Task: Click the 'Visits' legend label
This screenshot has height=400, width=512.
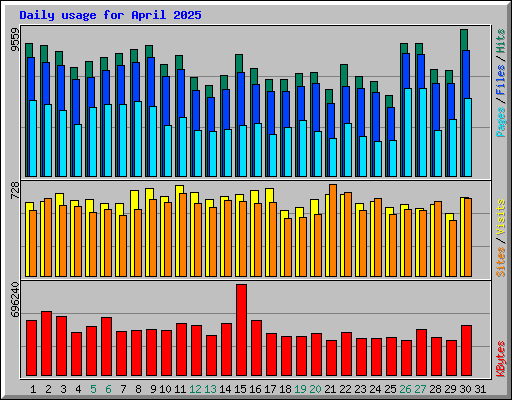Action: pyautogui.click(x=501, y=218)
